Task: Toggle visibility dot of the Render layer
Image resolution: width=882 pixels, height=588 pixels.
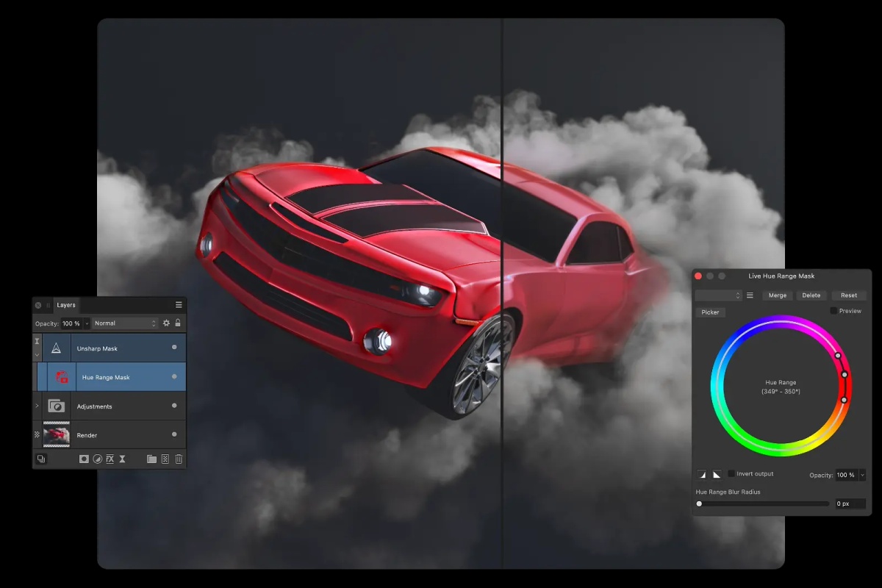Action: (174, 435)
